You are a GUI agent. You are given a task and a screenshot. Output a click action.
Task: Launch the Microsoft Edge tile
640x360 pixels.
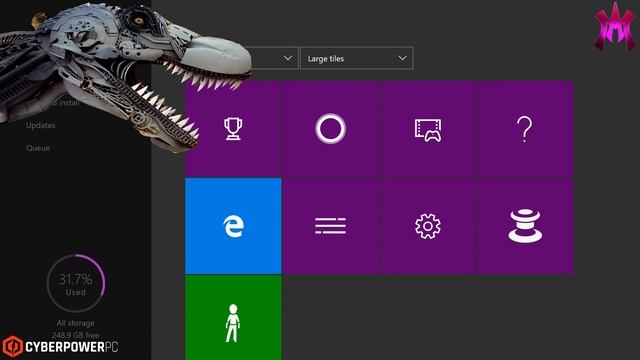(x=233, y=226)
